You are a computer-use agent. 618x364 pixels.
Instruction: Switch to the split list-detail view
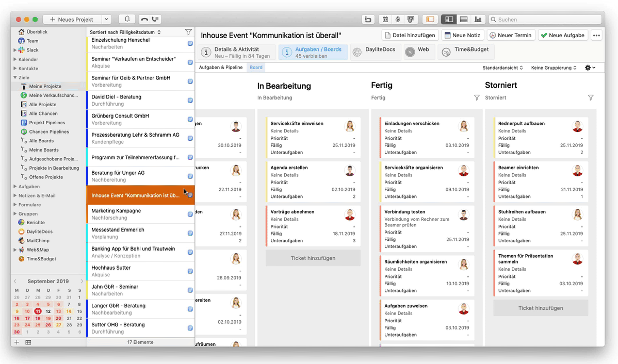pos(449,19)
